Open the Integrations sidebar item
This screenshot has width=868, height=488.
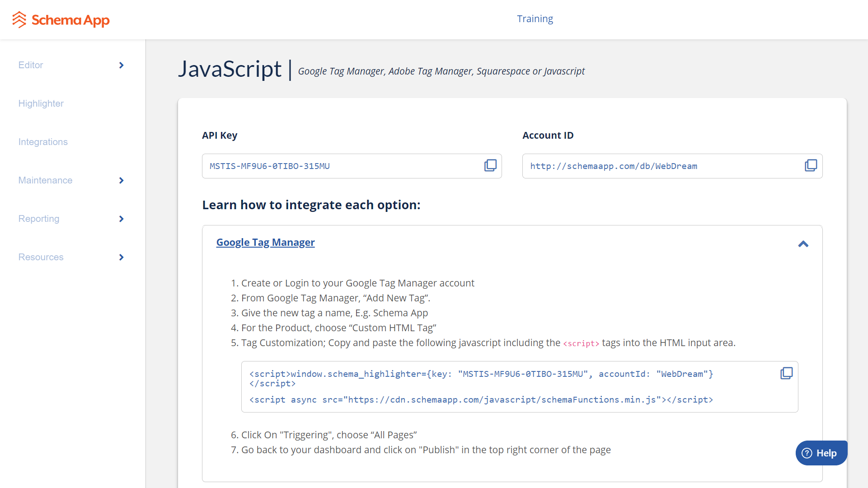[43, 142]
